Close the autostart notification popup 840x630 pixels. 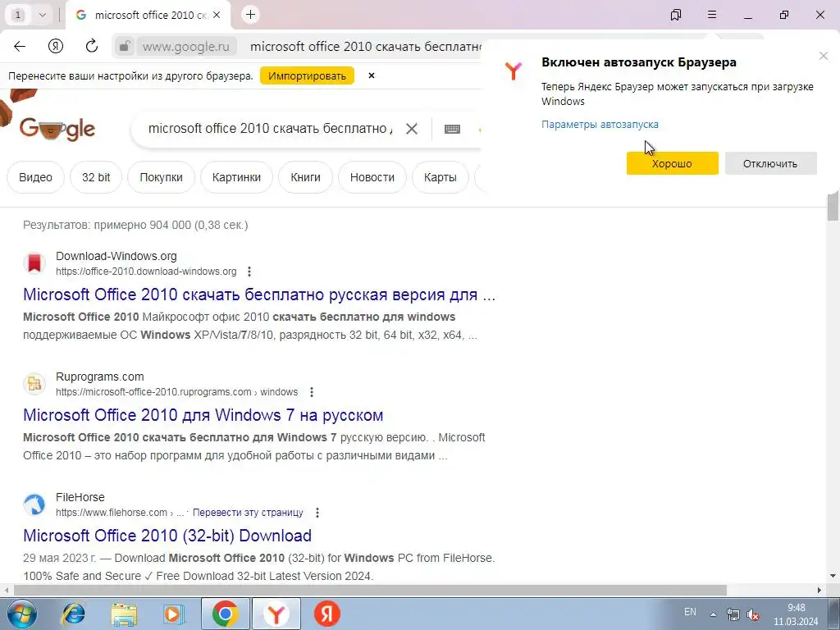click(x=824, y=56)
